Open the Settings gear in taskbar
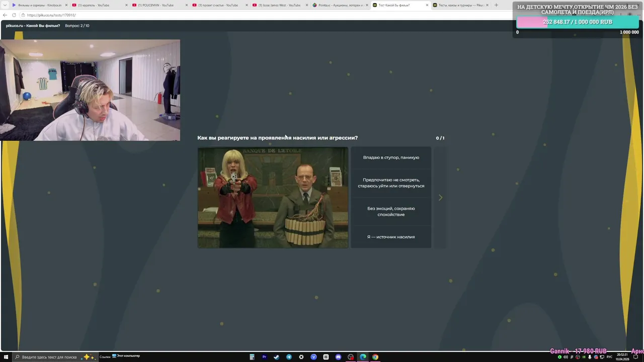The image size is (644, 362). click(301, 357)
